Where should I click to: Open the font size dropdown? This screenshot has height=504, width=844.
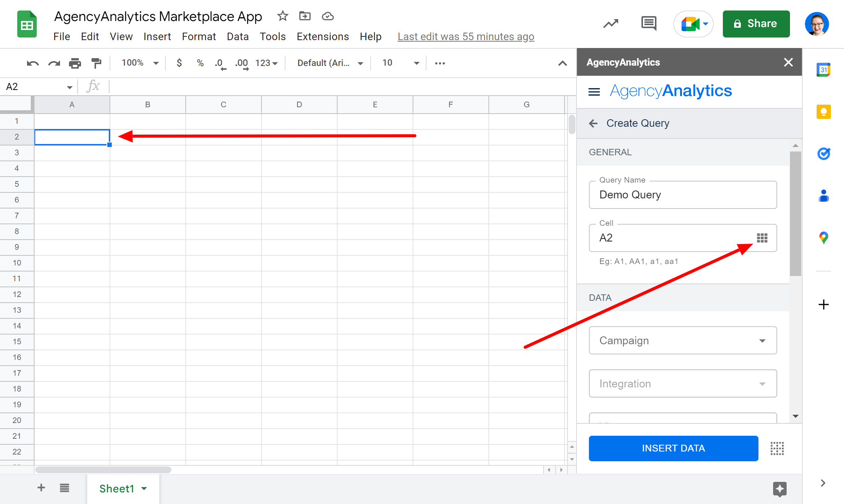point(400,63)
